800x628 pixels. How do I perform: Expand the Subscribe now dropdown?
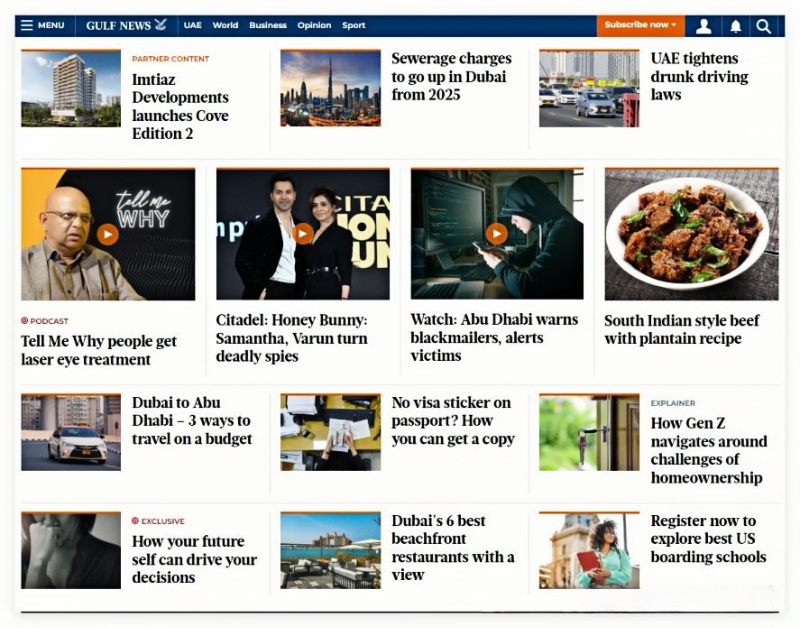pyautogui.click(x=640, y=25)
